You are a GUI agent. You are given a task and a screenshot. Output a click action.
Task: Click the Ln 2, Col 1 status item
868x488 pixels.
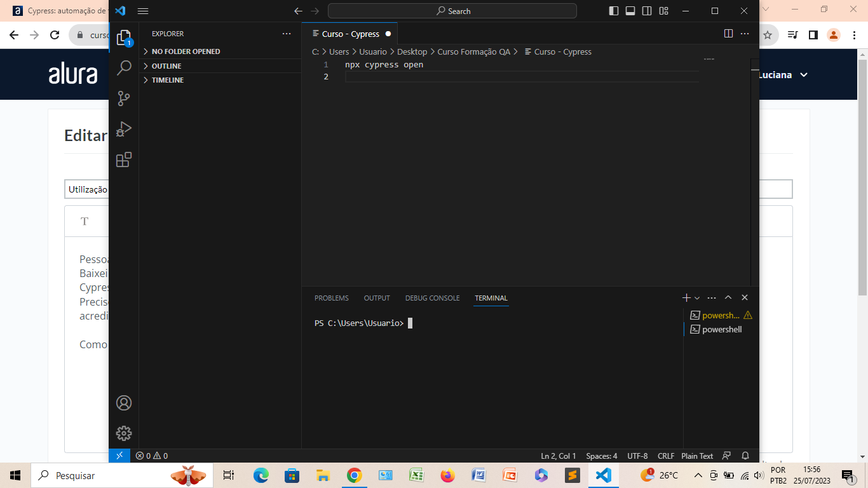[559, 456]
